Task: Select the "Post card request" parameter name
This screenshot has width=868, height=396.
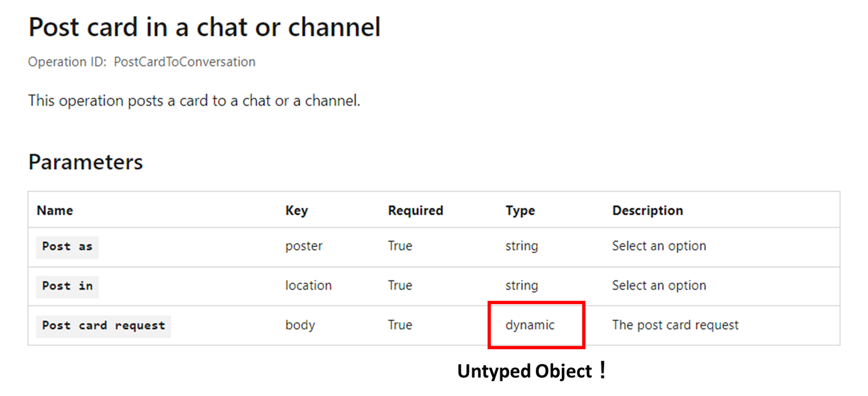Action: pyautogui.click(x=104, y=326)
